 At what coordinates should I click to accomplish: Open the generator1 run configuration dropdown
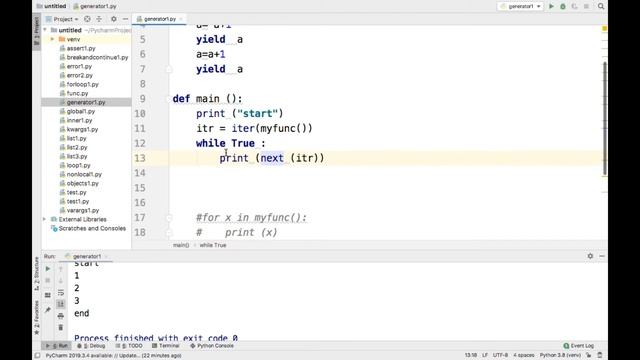(520, 7)
